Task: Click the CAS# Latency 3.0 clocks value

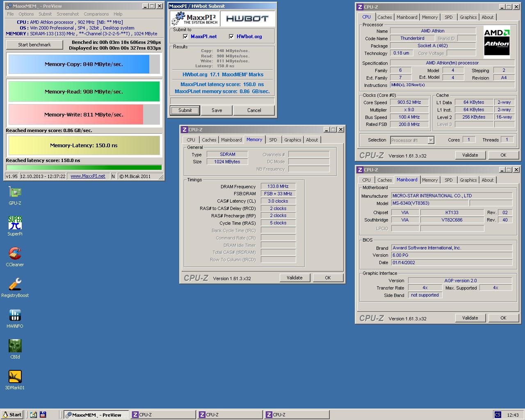Action: point(278,201)
